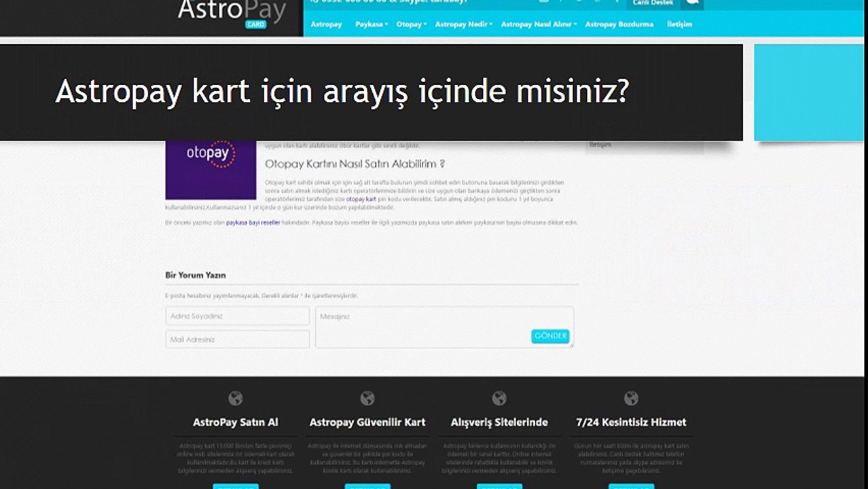The width and height of the screenshot is (868, 489).
Task: Click the globe icon above 7/24 Kesintisiz Hizmet
Action: click(x=631, y=398)
